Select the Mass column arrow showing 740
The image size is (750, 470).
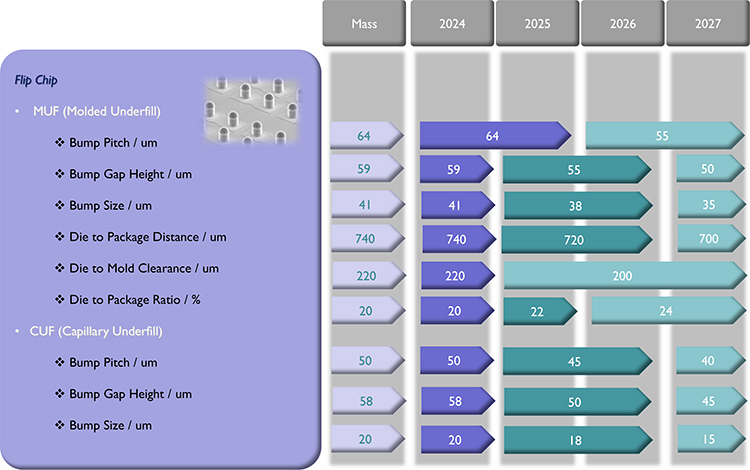[365, 240]
